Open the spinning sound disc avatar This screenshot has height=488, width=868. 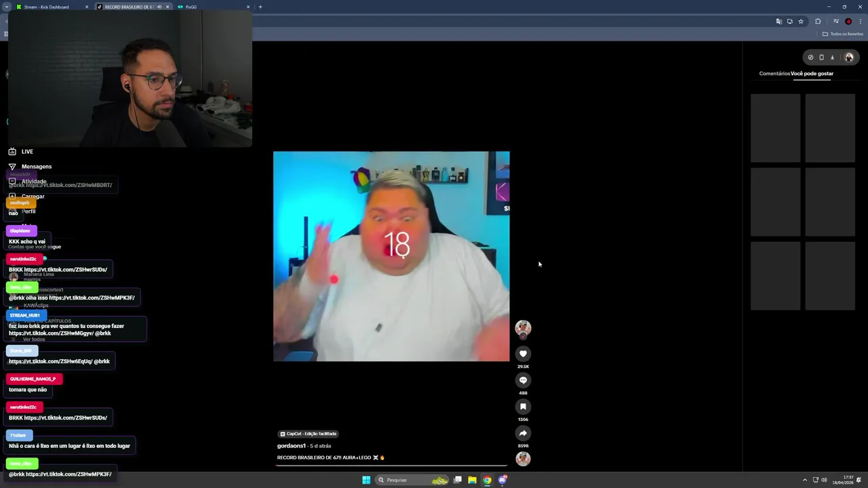point(523,459)
